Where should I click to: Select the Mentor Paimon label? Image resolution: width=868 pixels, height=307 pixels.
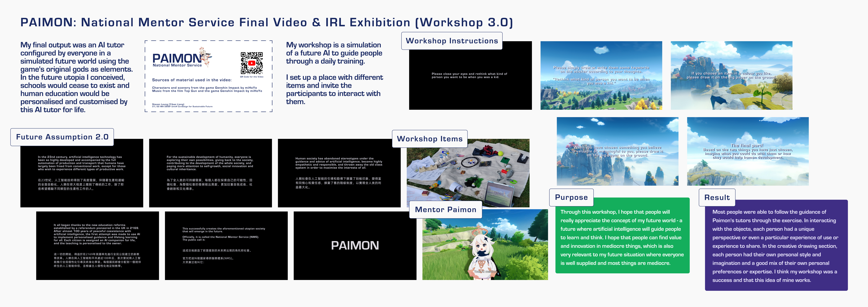(445, 209)
